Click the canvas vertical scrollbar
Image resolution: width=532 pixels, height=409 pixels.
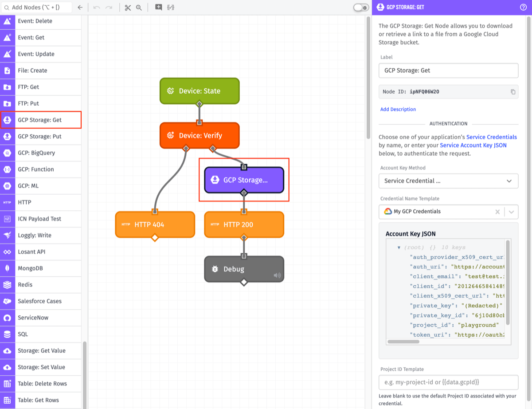[x=368, y=78]
